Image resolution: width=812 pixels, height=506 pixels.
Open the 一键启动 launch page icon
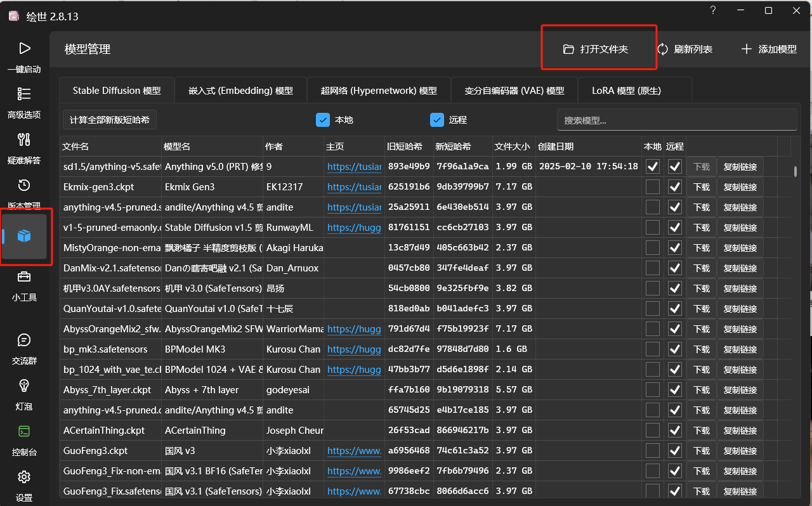click(x=24, y=48)
